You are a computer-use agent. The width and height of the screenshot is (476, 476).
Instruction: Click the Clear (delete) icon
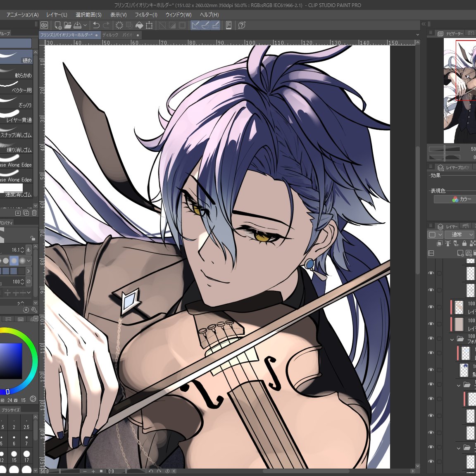pyautogui.click(x=119, y=25)
